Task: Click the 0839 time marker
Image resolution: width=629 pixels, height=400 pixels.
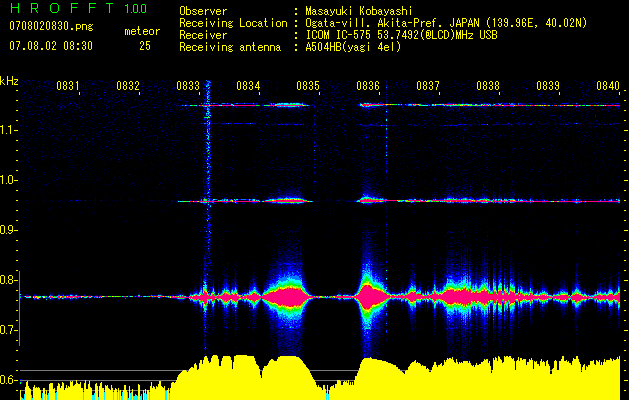Action: 548,85
